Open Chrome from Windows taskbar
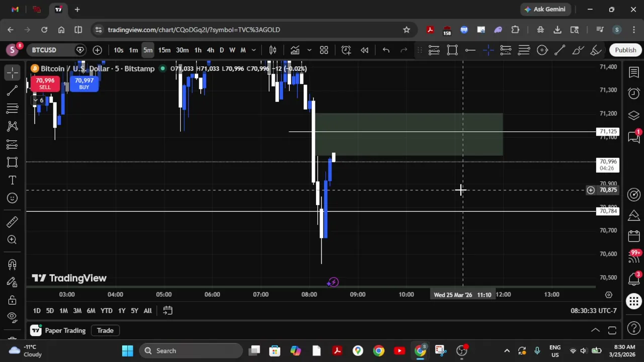 tap(378, 350)
